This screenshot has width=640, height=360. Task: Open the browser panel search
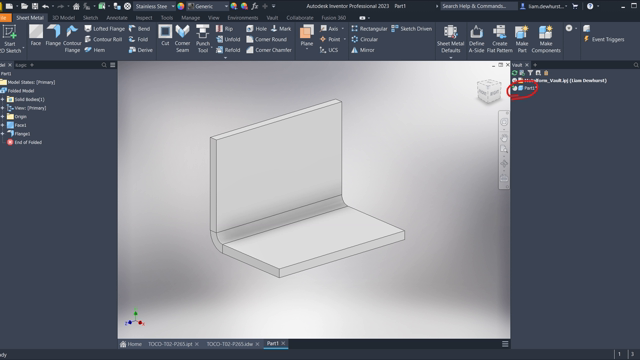pyautogui.click(x=104, y=65)
